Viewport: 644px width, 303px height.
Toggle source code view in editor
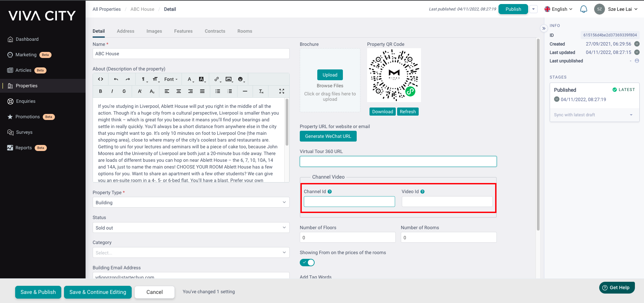pos(100,79)
